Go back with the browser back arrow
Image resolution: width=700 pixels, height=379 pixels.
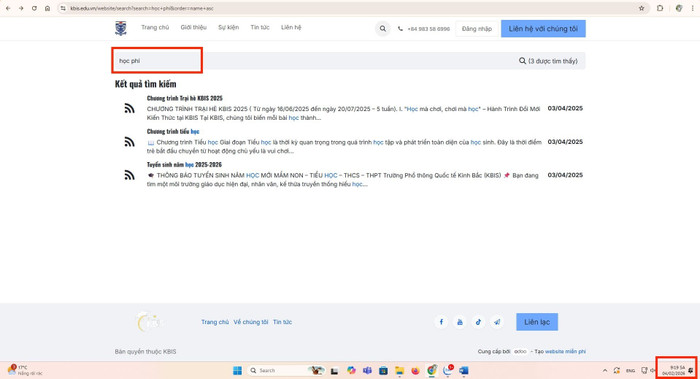tap(8, 8)
